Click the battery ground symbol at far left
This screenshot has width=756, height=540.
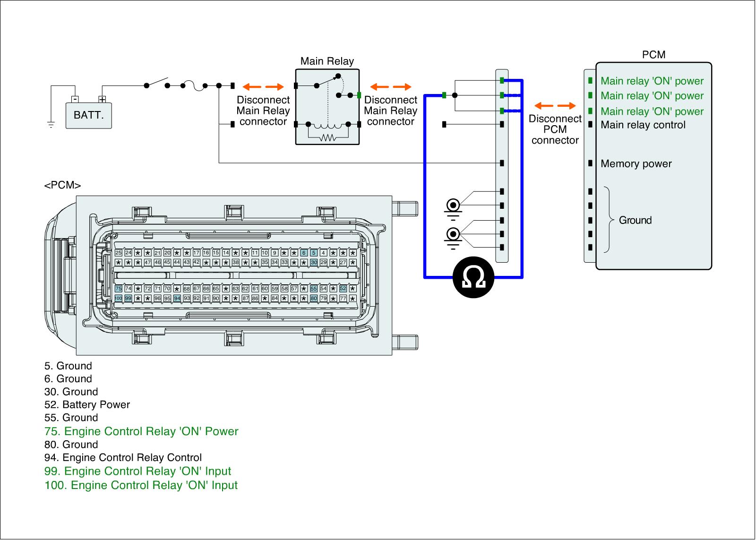(51, 124)
